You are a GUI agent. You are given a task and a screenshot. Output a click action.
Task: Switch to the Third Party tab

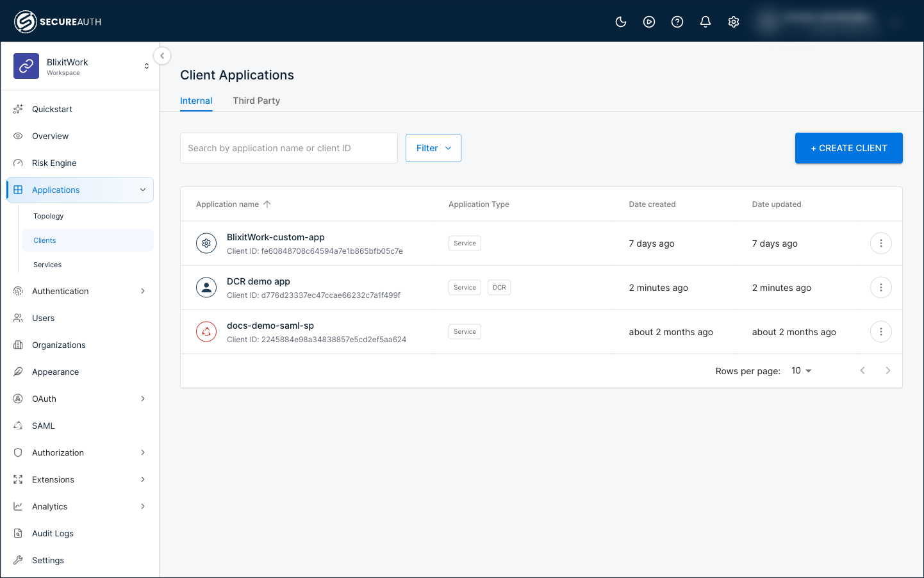tap(256, 101)
